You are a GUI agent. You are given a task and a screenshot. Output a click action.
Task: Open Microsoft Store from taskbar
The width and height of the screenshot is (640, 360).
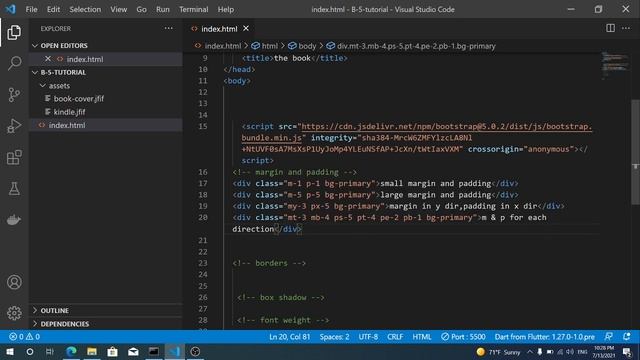[x=112, y=351]
